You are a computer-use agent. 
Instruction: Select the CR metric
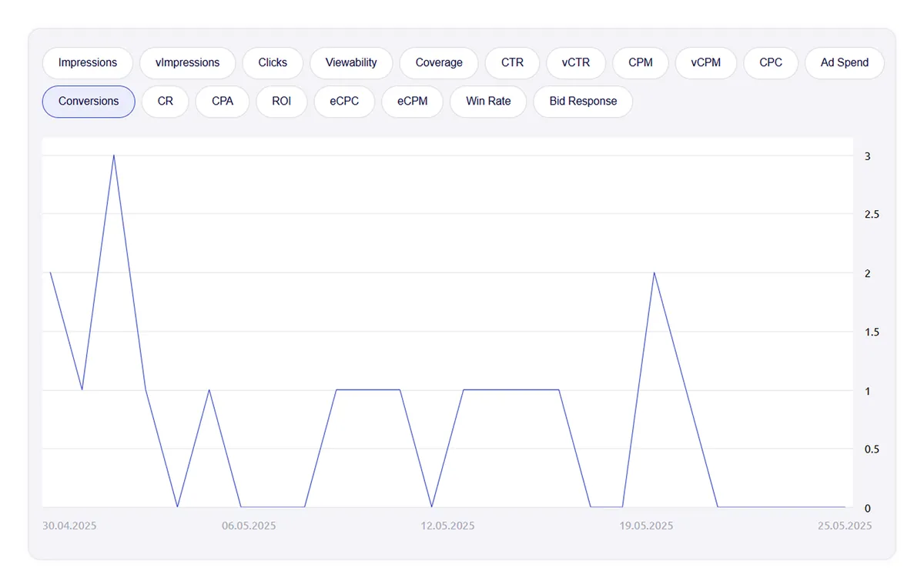(166, 102)
